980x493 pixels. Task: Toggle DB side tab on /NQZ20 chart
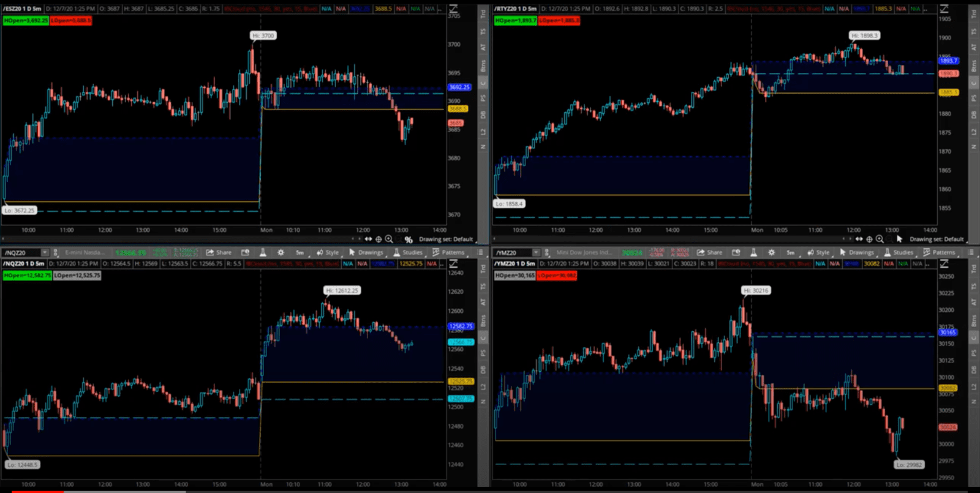(483, 370)
